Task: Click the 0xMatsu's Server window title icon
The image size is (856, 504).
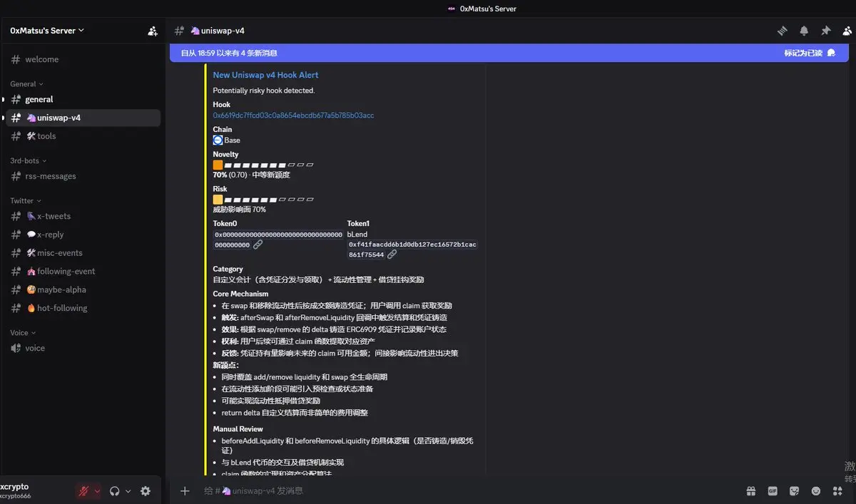Action: pyautogui.click(x=451, y=9)
